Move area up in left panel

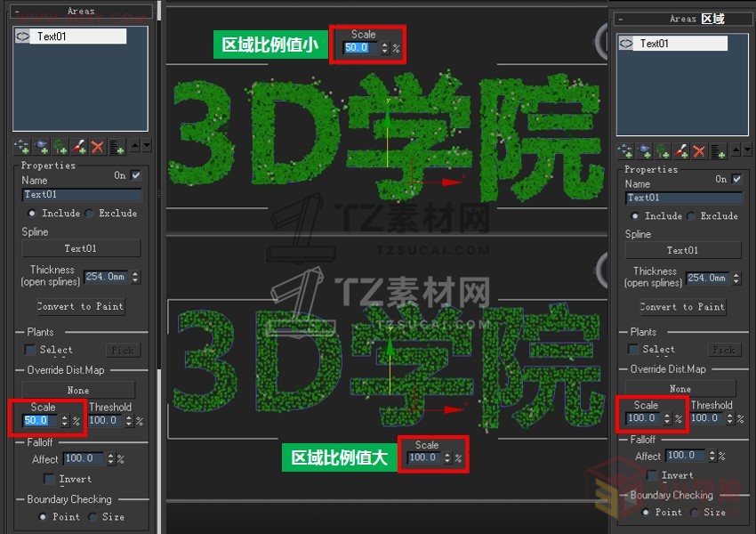pos(135,145)
